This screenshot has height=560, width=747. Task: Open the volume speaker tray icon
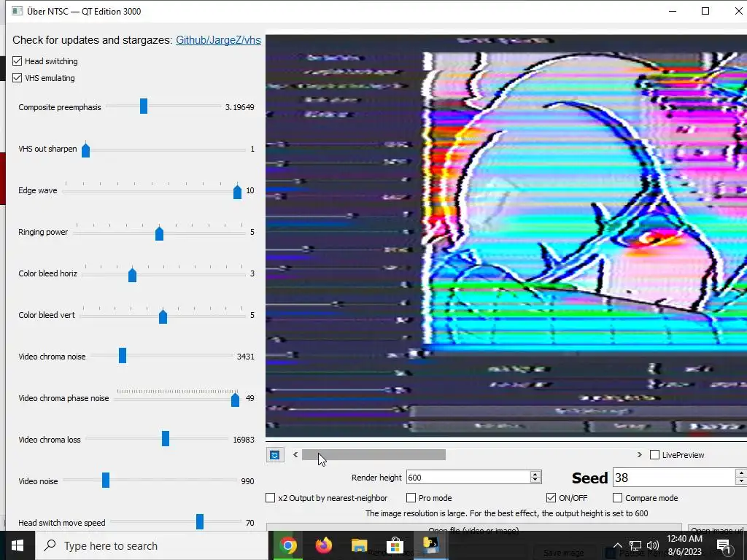coord(653,545)
